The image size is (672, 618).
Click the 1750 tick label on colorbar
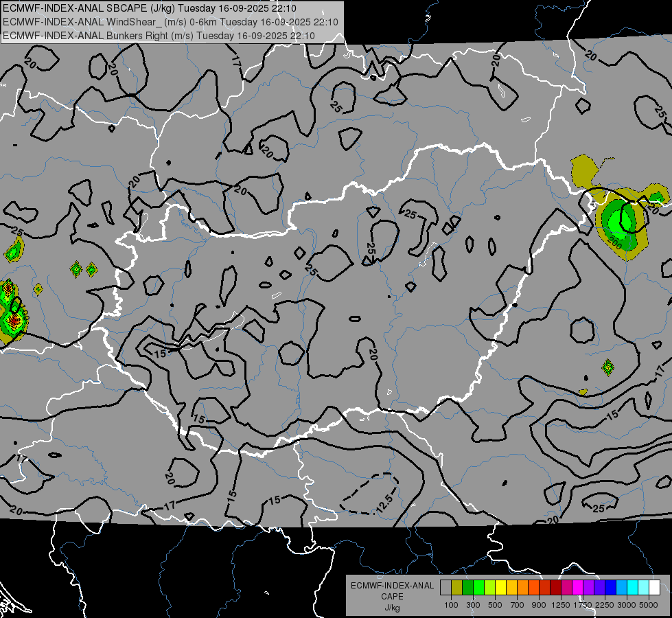(x=583, y=605)
